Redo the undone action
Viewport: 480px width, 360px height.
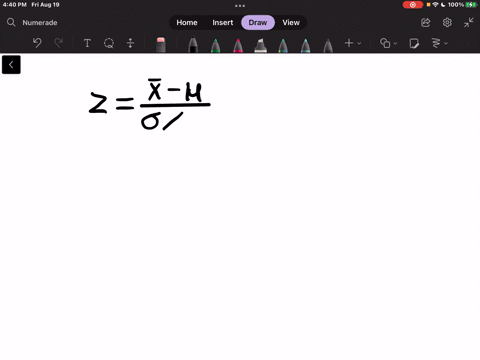[59, 43]
